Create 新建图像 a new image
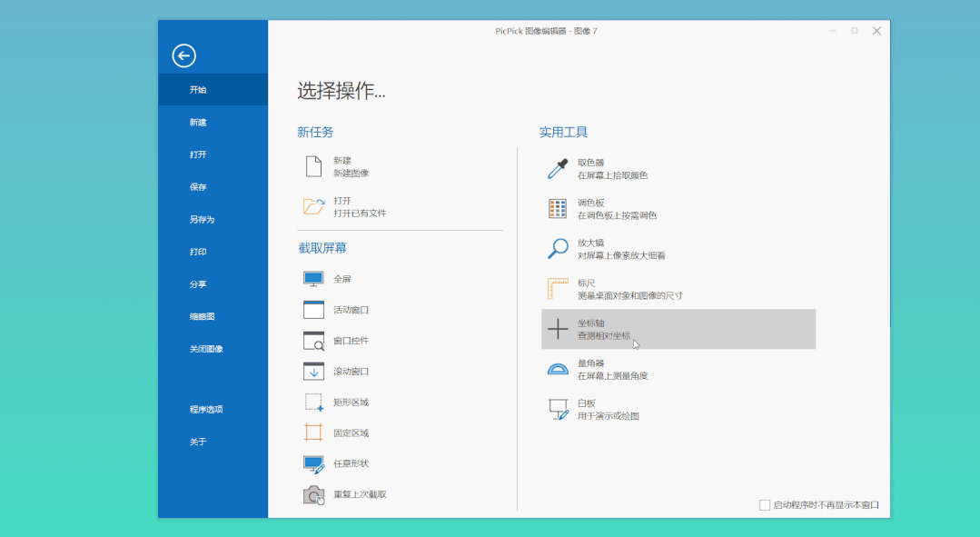This screenshot has width=980, height=537. click(354, 164)
